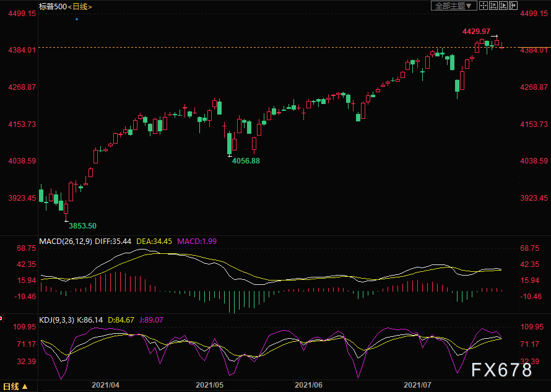The height and width of the screenshot is (392, 551).
Task: Click the red alert icon left of KDJ panel
Action: 1,320
